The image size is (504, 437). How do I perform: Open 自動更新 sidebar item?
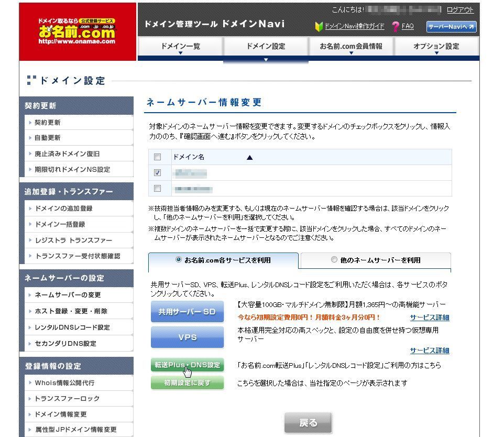click(x=79, y=138)
